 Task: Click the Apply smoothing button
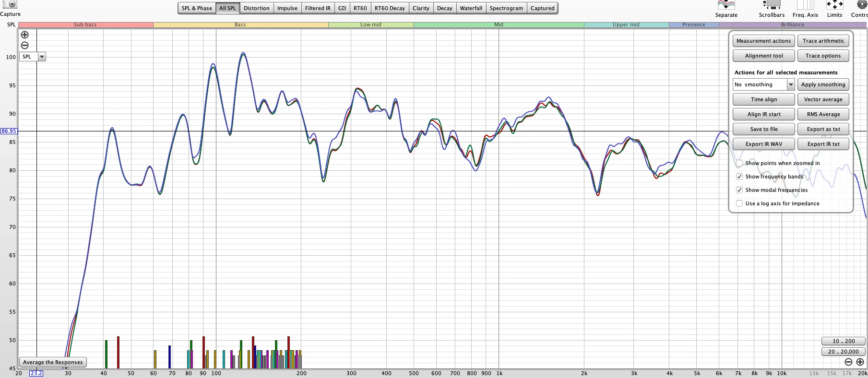point(823,84)
